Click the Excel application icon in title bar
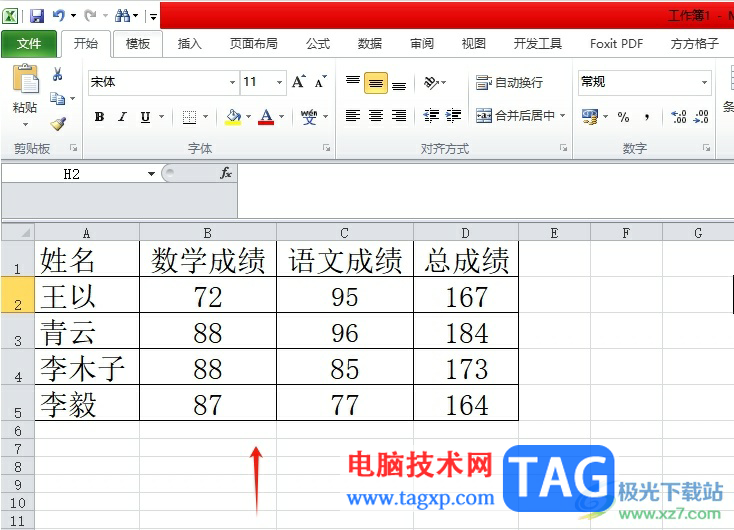This screenshot has width=734, height=530. point(10,16)
